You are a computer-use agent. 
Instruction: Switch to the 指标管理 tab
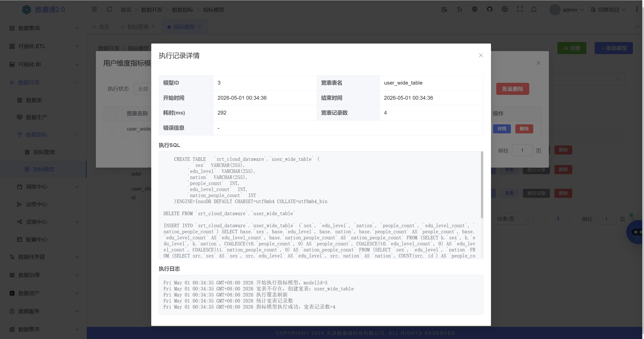pyautogui.click(x=138, y=27)
